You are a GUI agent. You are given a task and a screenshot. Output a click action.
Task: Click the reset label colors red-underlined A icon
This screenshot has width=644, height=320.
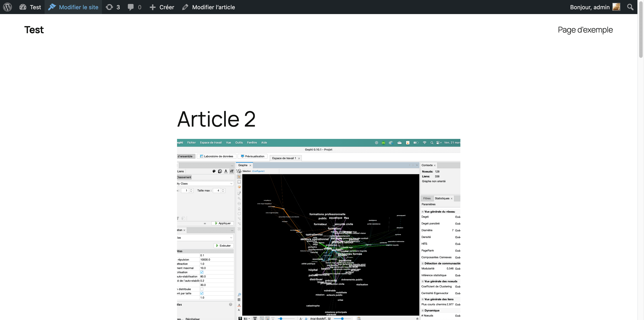tap(239, 305)
